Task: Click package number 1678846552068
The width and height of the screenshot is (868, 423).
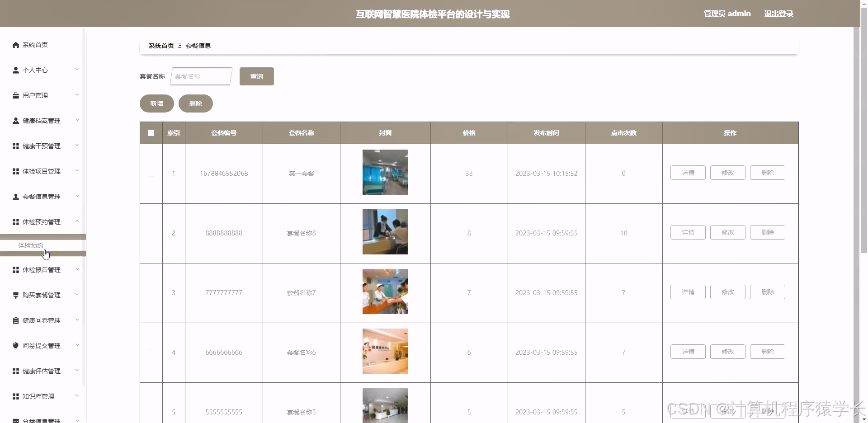Action: click(x=224, y=174)
